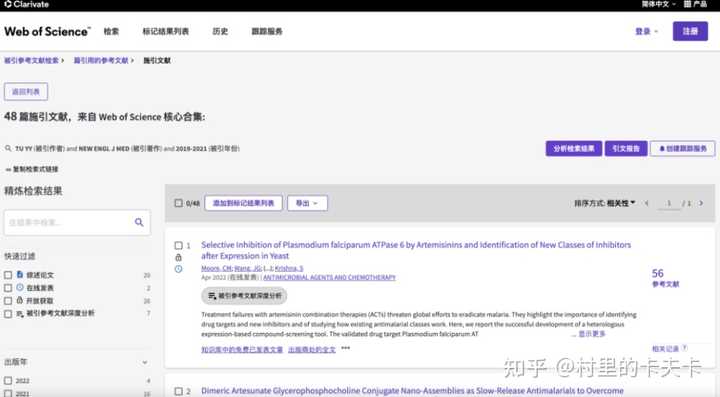Image resolution: width=720 pixels, height=397 pixels.
Task: Add selected to marked list button
Action: pyautogui.click(x=243, y=203)
